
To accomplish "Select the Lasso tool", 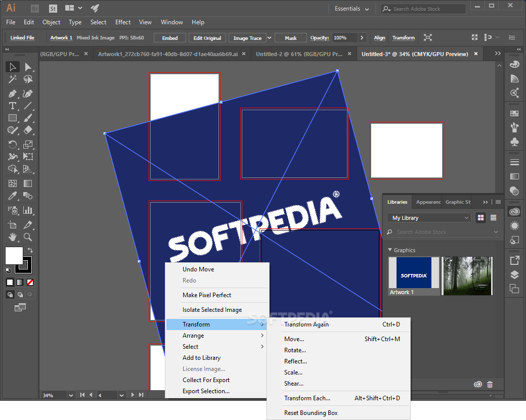I will pos(28,79).
